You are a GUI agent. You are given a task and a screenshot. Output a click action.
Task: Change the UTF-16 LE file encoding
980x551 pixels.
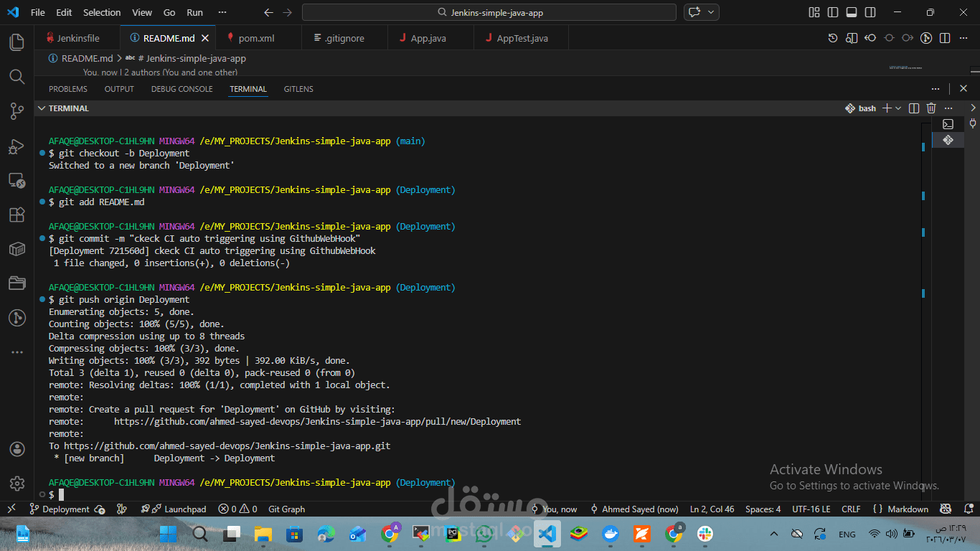[x=811, y=509]
